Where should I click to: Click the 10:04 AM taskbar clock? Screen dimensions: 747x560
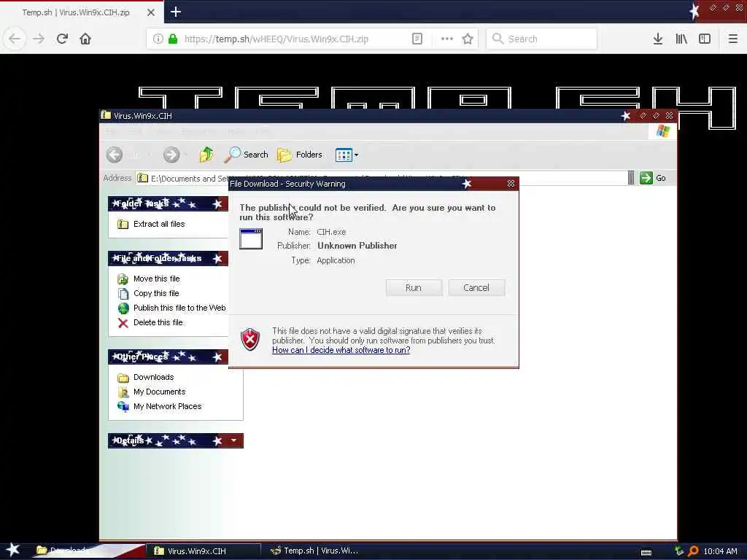720,551
